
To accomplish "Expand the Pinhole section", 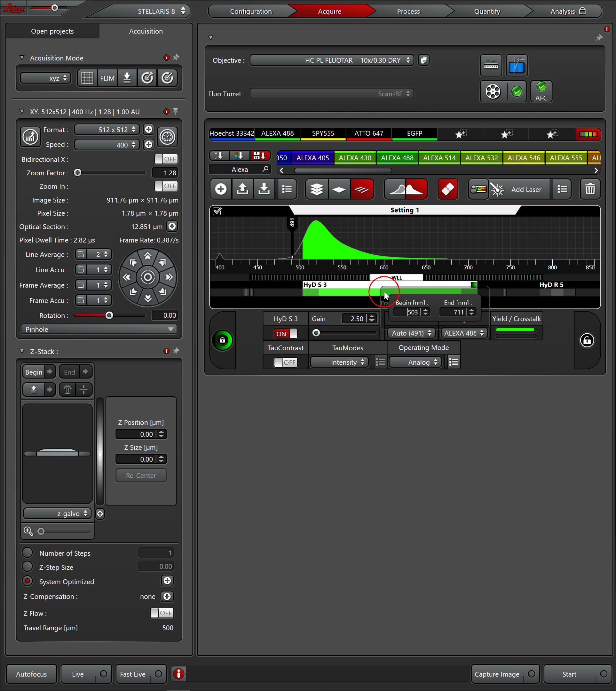I will 99,329.
